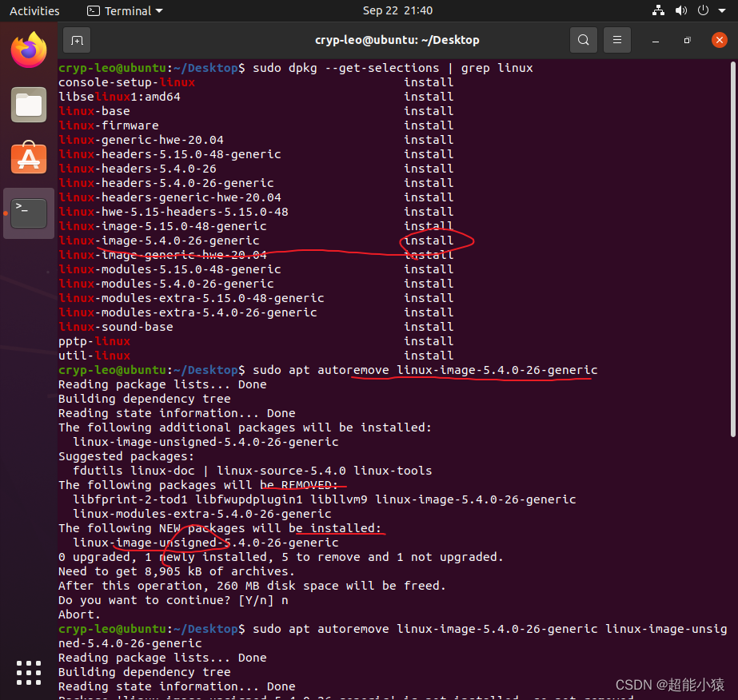Screen dimensions: 738x700
Task: Click the search button in the terminal header
Action: [x=584, y=39]
